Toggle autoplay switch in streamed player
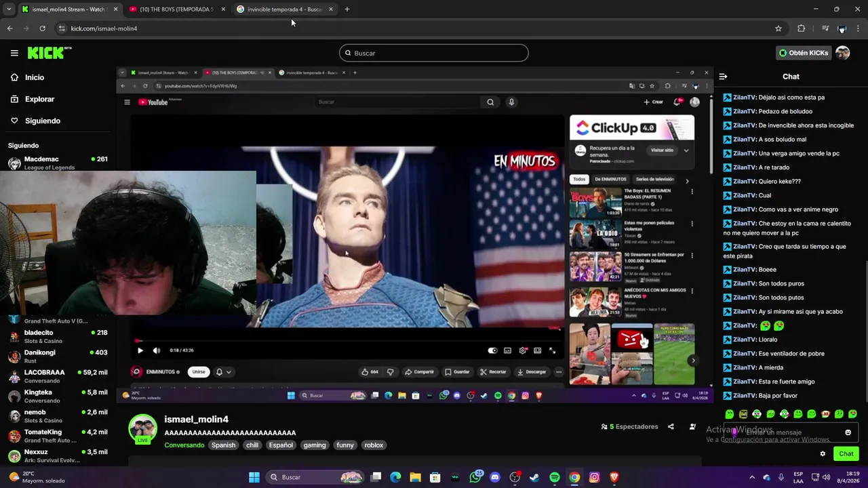This screenshot has height=488, width=868. coord(492,350)
